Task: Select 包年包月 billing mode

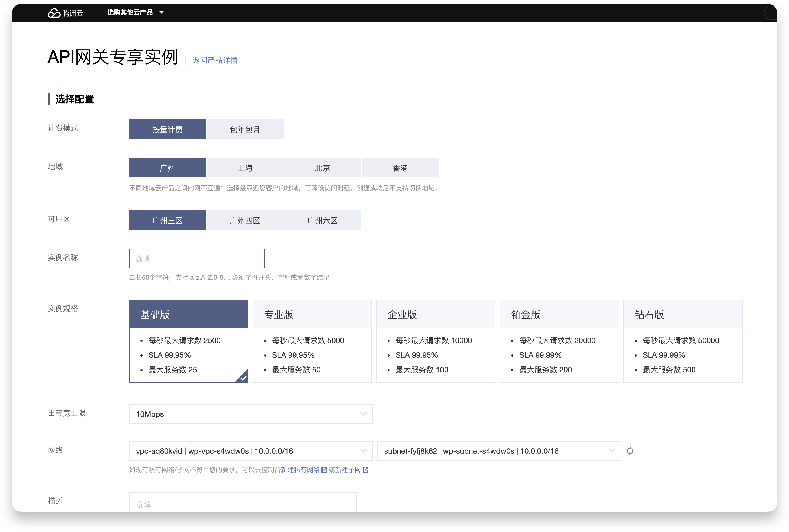Action: [245, 129]
